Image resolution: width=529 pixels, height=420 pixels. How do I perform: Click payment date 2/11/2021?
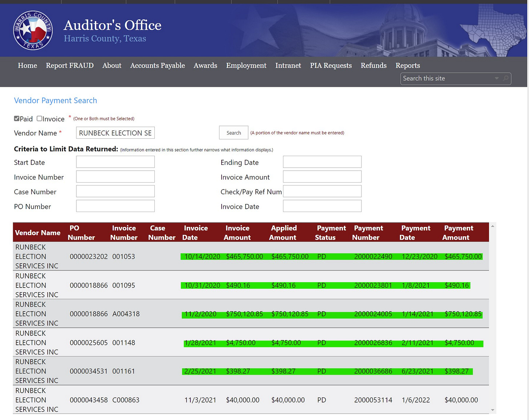coord(417,343)
